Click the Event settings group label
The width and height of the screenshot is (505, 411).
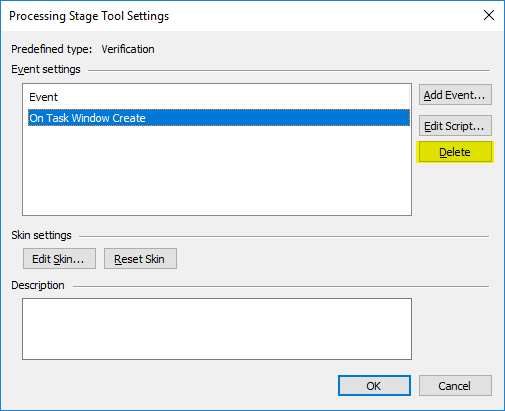click(46, 69)
